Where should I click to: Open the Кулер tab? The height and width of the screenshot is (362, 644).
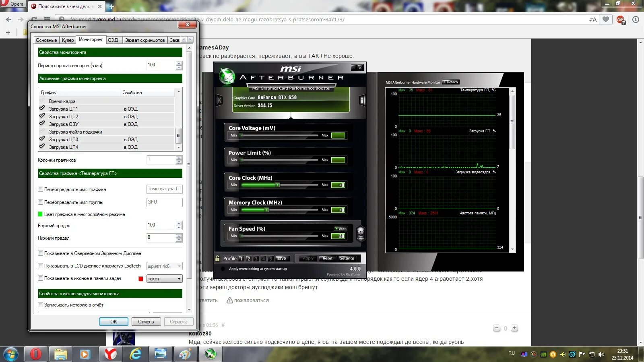[68, 40]
